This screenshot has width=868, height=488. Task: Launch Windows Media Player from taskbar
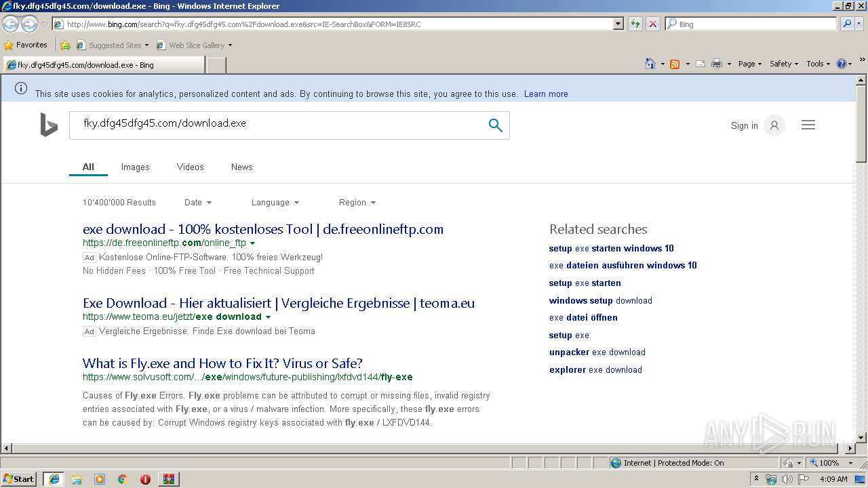pyautogui.click(x=100, y=479)
